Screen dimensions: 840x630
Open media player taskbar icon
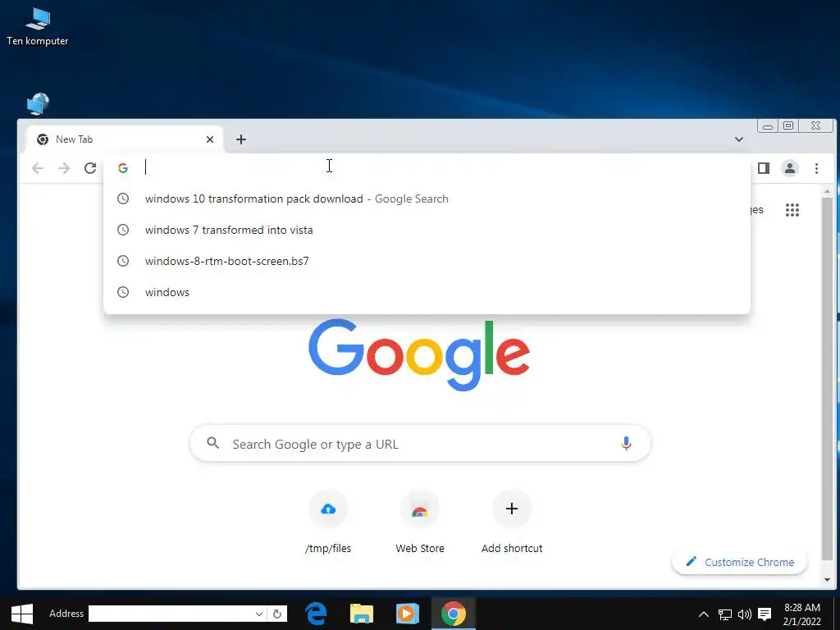(x=407, y=614)
